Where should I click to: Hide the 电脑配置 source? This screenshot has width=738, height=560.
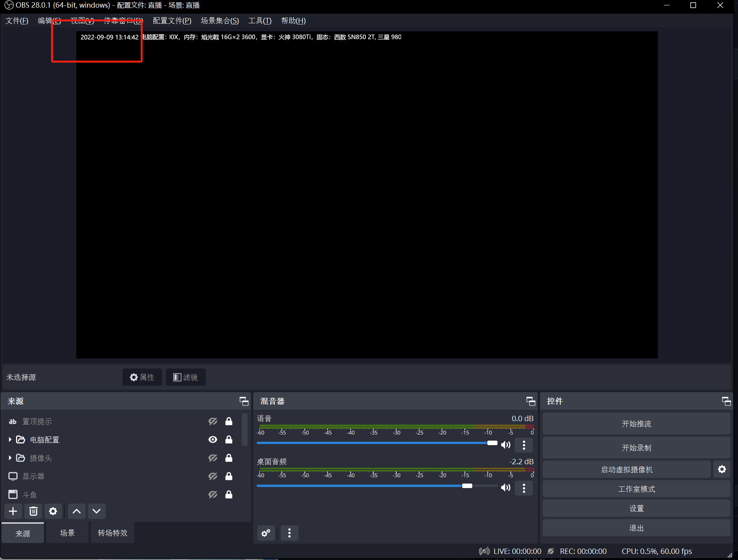[x=212, y=439]
